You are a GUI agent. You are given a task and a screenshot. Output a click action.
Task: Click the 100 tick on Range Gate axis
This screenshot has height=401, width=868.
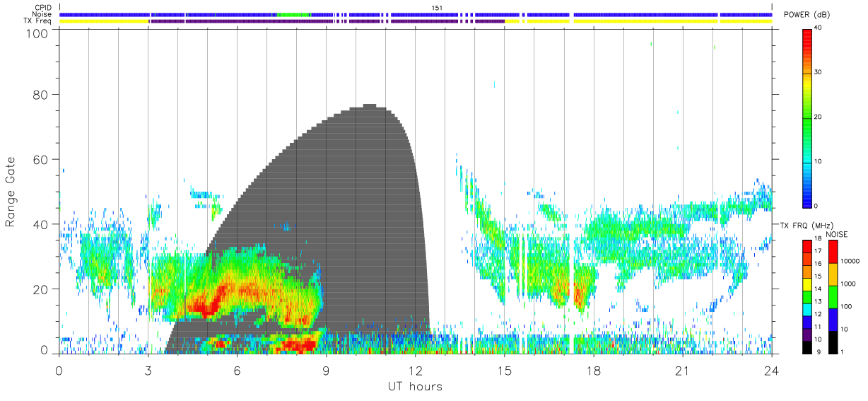coord(38,33)
